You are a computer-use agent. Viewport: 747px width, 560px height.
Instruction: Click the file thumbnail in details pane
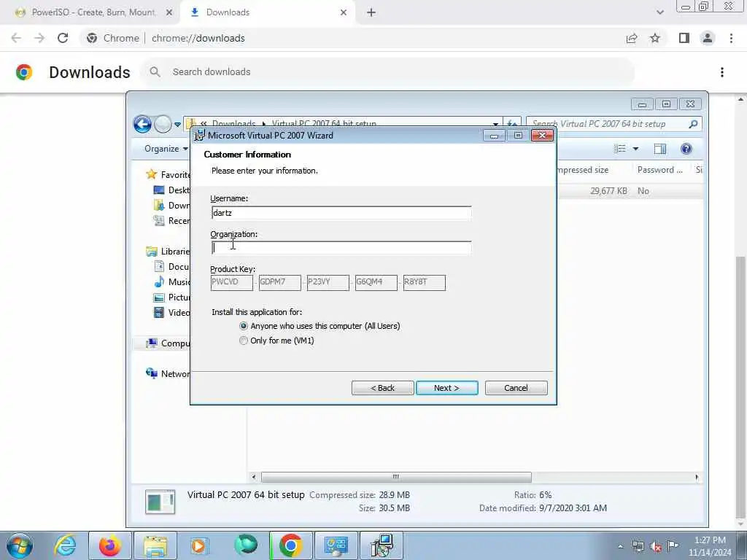click(160, 502)
